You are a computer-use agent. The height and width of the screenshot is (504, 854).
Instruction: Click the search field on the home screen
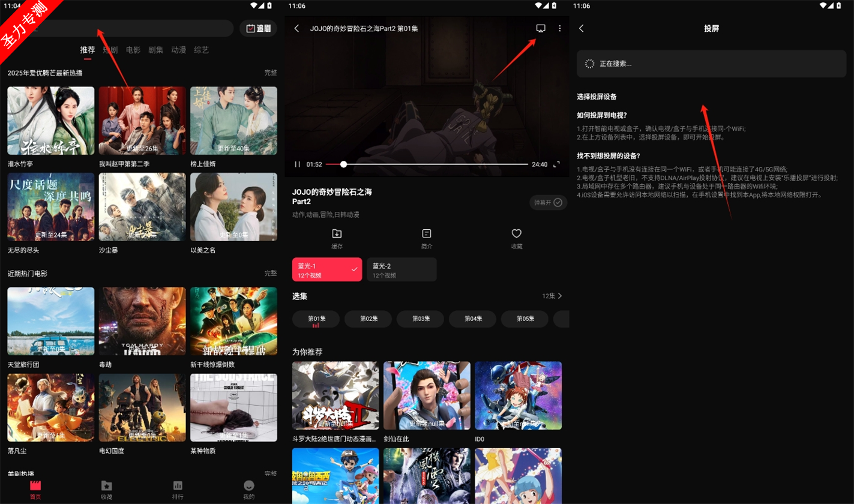point(121,28)
